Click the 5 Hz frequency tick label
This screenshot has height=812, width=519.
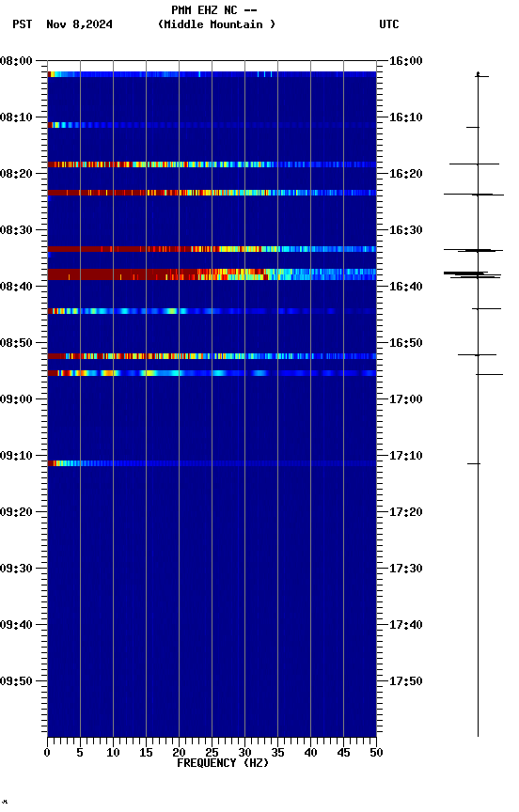[x=80, y=753]
